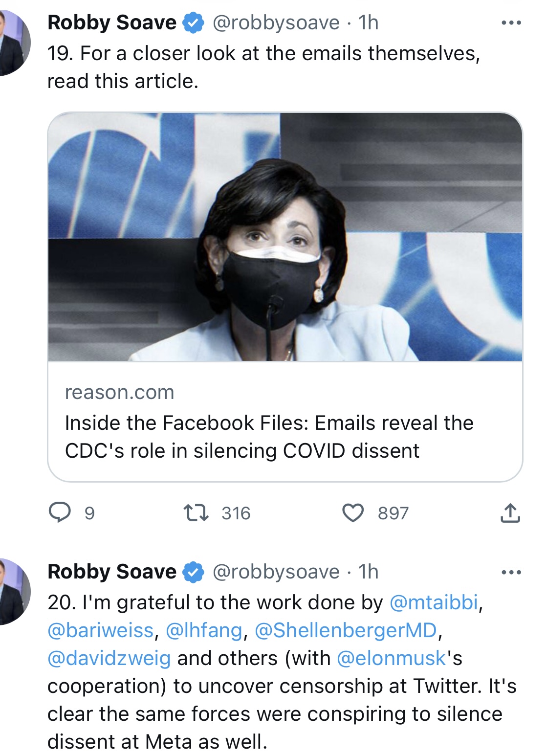Reply to tweet 19 via comment icon
This screenshot has height=756, width=547.
tap(60, 513)
